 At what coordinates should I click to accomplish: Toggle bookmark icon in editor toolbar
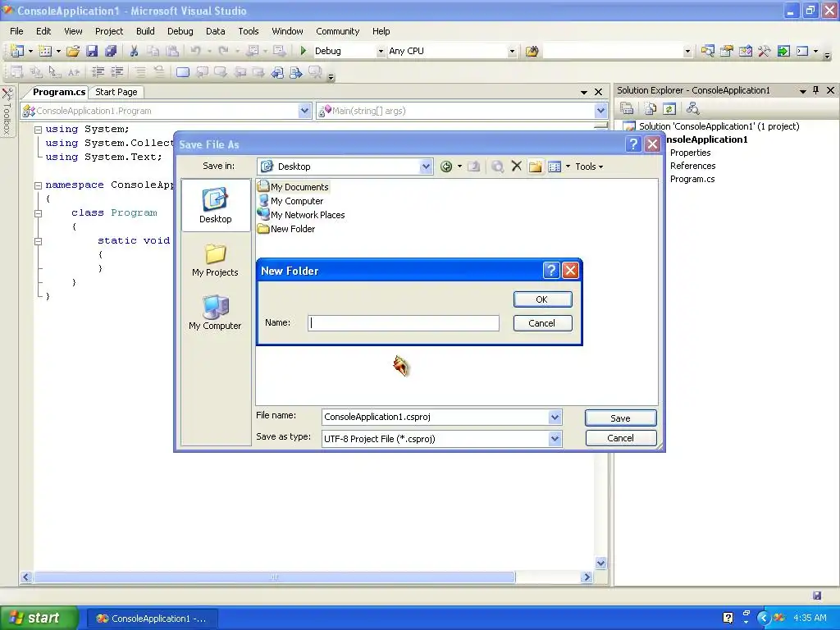point(183,72)
